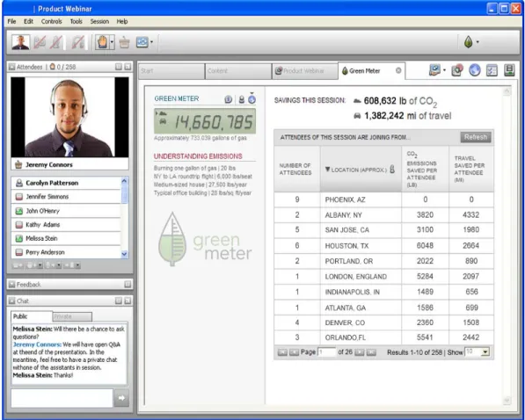Click the pop-out Attendees panel icon
525x420 pixels.
point(128,67)
